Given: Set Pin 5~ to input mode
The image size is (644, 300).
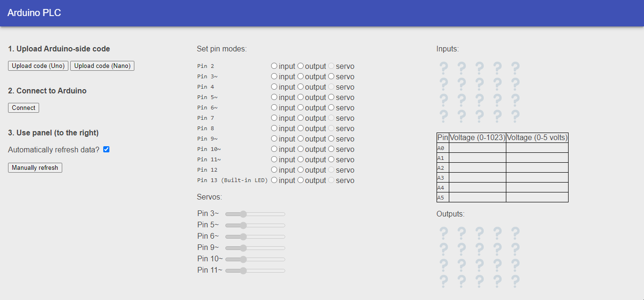Looking at the screenshot, I should click(x=274, y=97).
